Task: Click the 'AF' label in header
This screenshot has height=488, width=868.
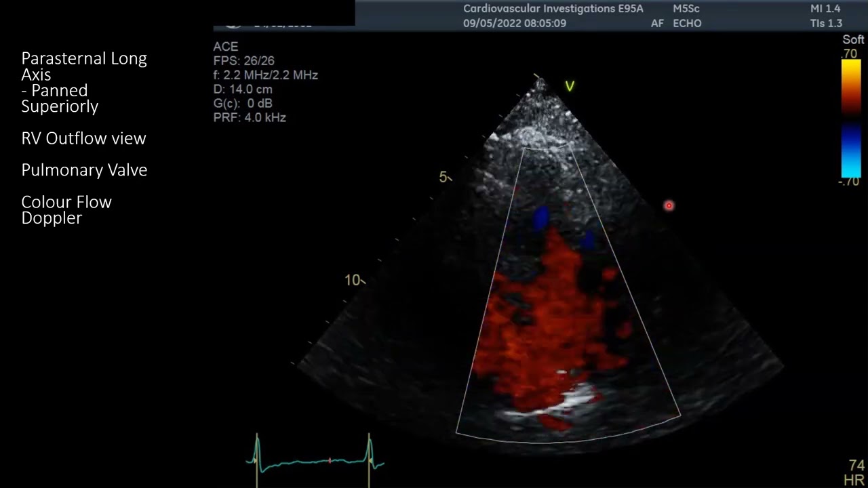Action: pyautogui.click(x=657, y=23)
